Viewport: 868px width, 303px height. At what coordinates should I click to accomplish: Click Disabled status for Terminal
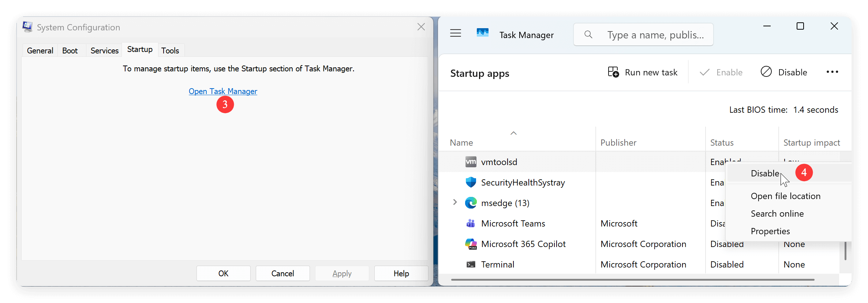pos(727,265)
